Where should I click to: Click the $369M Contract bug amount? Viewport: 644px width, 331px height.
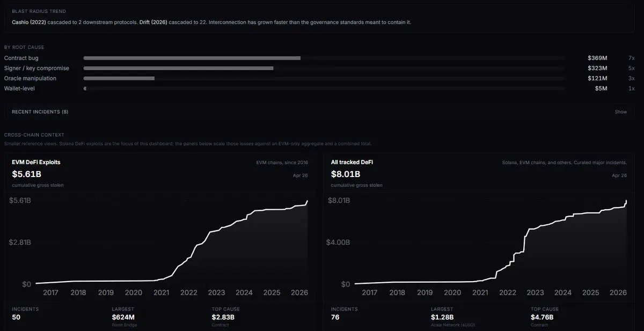[x=597, y=58]
